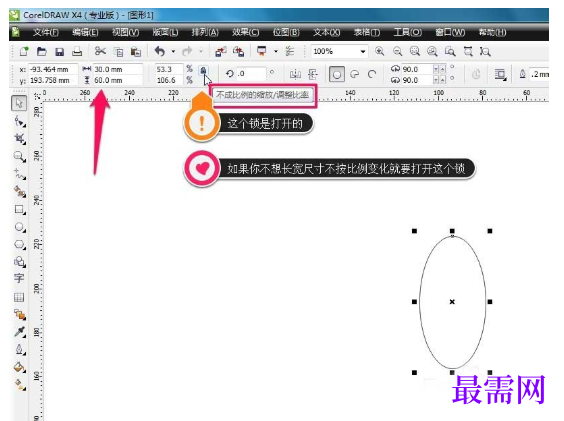The image size is (564, 421).
Task: Open the 效果(C) menu
Action: pos(246,32)
